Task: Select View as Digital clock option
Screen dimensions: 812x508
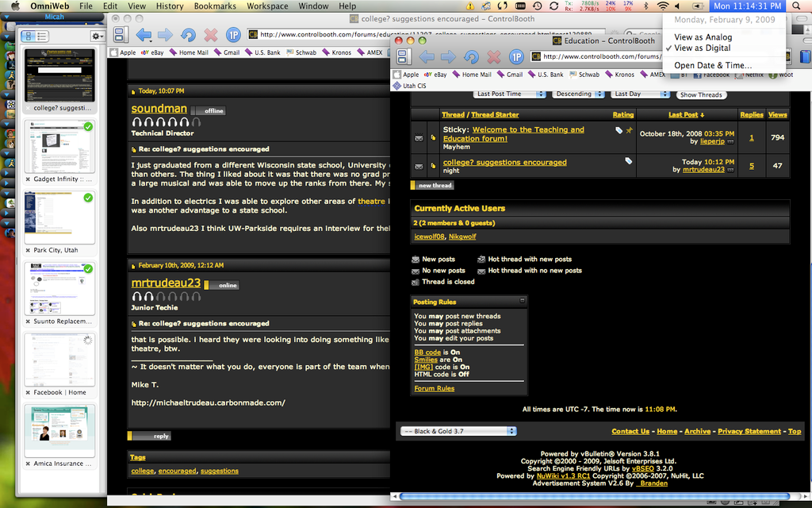Action: click(x=703, y=48)
